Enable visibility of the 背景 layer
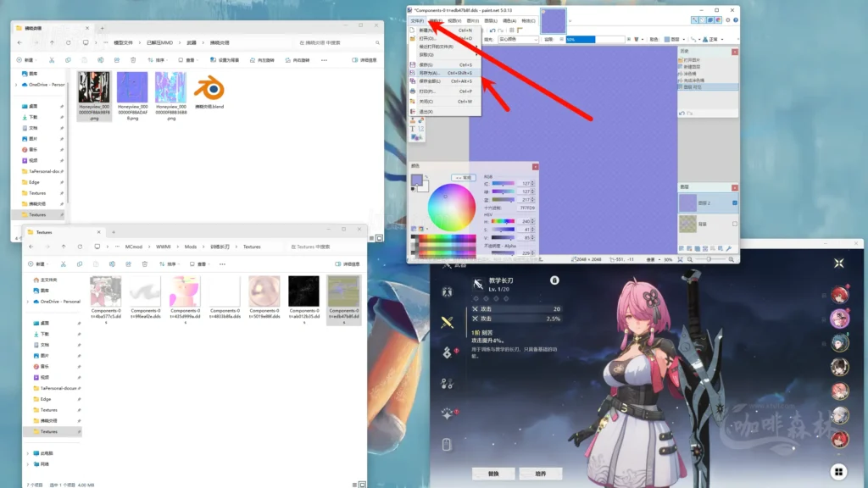This screenshot has width=868, height=488. tap(734, 224)
